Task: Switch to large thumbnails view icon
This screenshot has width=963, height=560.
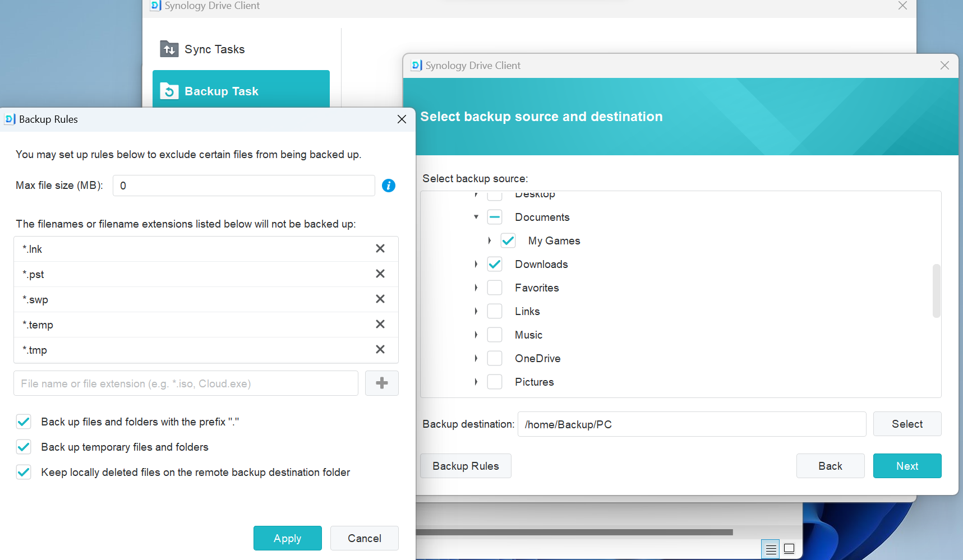Action: click(x=789, y=549)
